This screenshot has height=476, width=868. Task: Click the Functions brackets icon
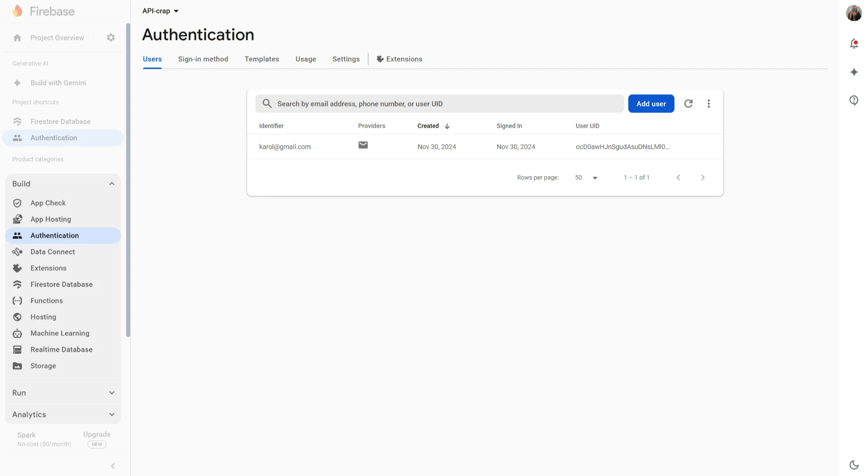pos(17,301)
